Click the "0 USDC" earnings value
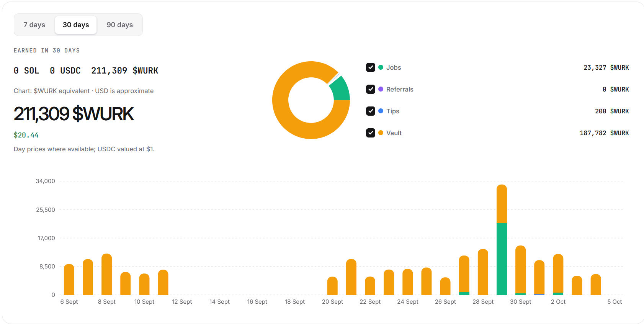 click(65, 70)
